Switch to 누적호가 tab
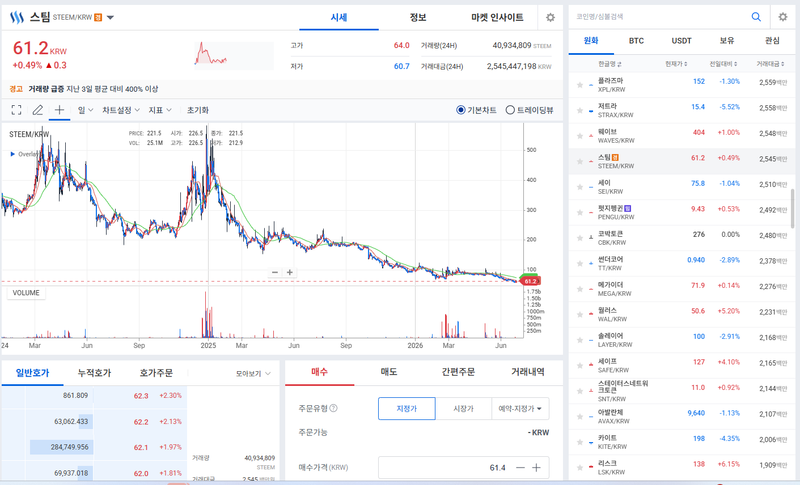 tap(94, 373)
